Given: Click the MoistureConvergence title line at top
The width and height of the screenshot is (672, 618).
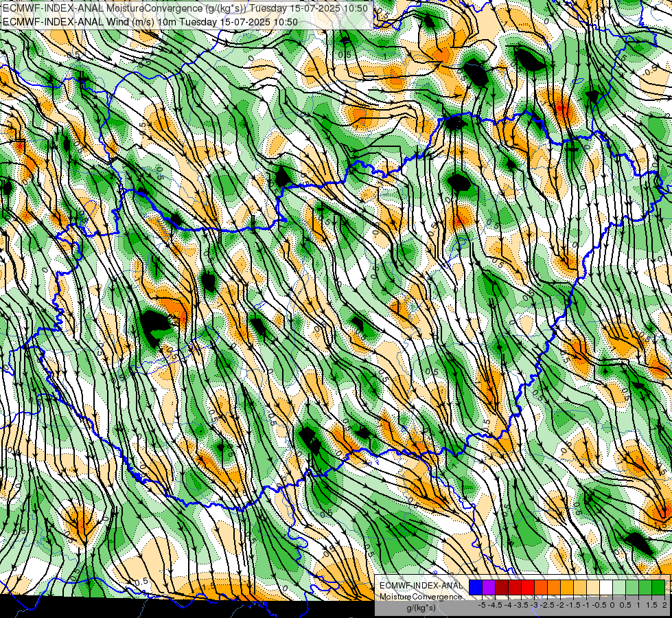Looking at the screenshot, I should point(185,8).
